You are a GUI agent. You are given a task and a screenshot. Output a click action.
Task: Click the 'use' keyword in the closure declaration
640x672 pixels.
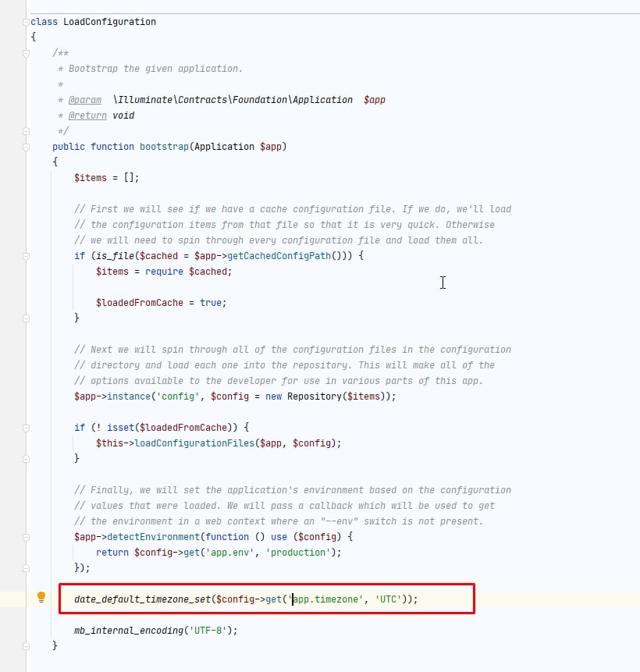[279, 537]
